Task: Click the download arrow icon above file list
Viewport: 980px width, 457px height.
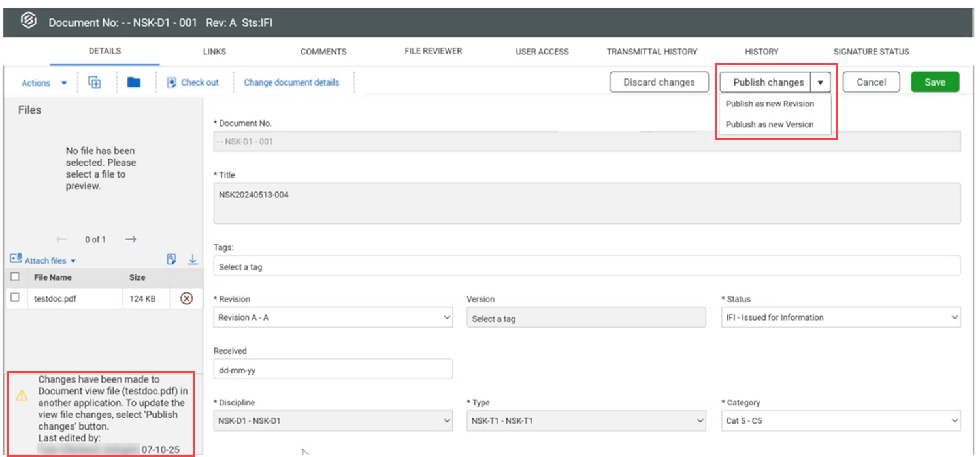Action: pos(193,260)
